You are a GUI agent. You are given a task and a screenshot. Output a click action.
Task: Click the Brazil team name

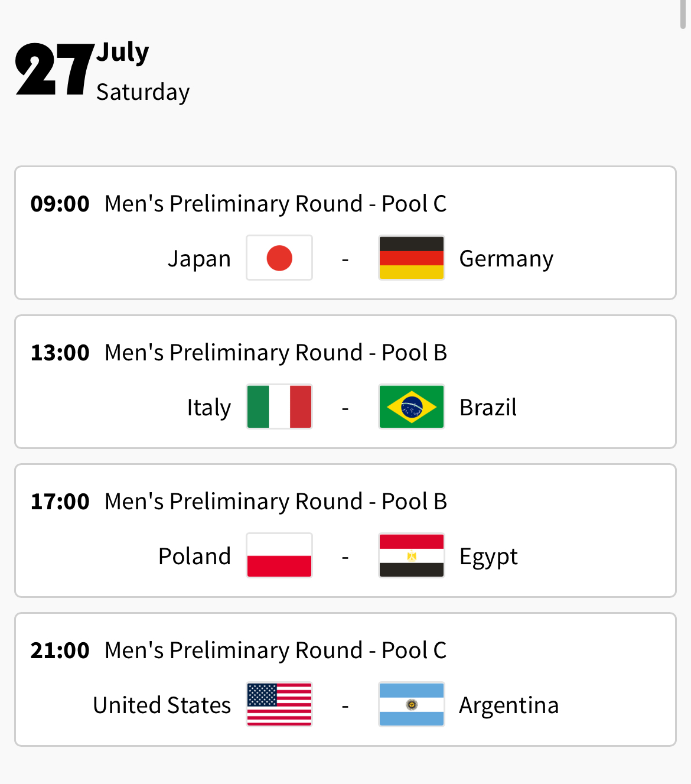coord(488,408)
